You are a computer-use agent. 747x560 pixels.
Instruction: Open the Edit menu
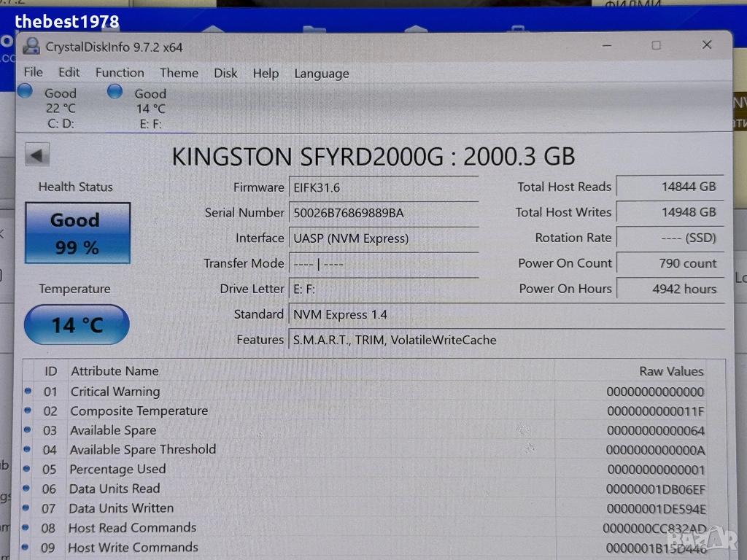pyautogui.click(x=69, y=72)
